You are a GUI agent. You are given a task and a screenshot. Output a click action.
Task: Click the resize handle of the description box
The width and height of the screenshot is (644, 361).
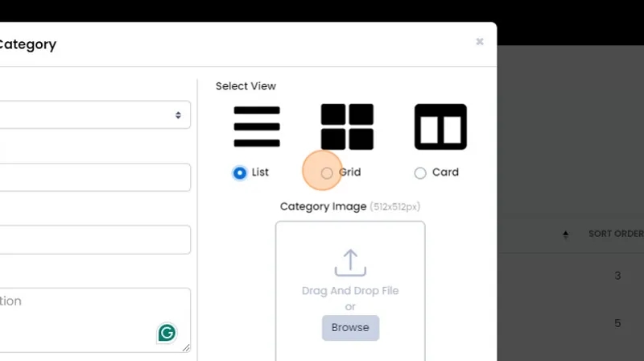[x=187, y=348]
